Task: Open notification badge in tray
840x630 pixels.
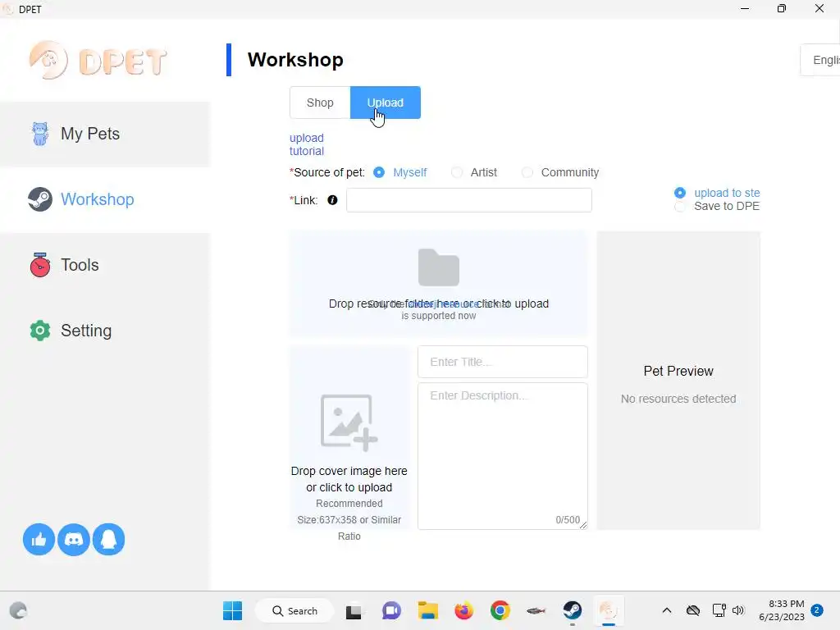Action: [x=817, y=610]
